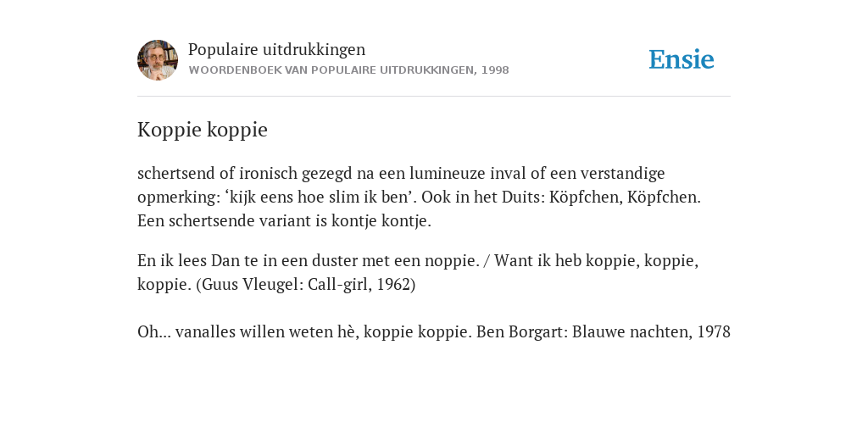
Task: Click the German phrase 'Köpfchen, Köpfchen'
Action: click(x=623, y=197)
